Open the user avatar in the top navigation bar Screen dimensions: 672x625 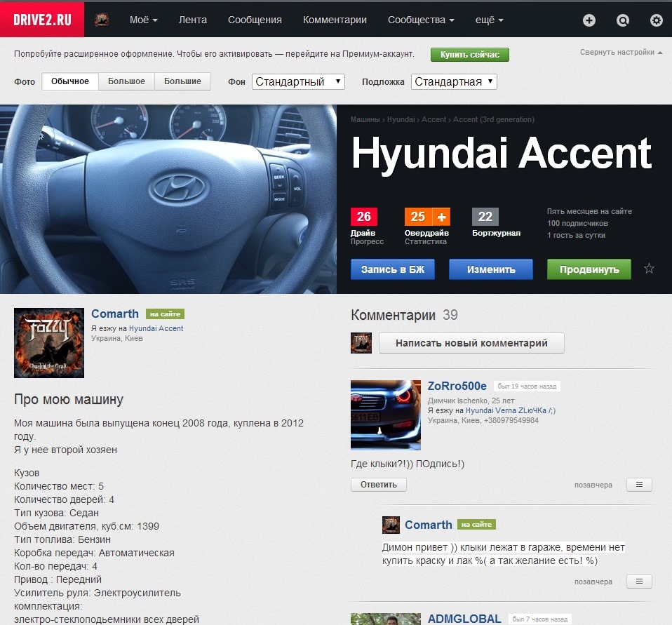coord(102,20)
